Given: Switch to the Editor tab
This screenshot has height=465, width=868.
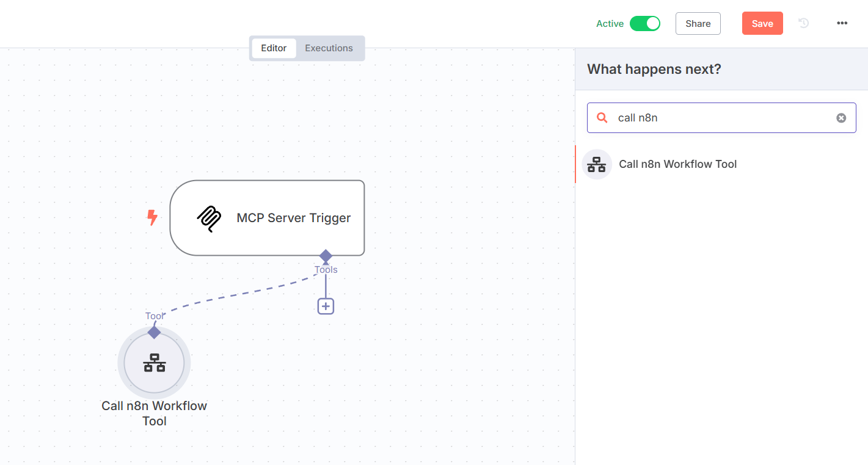Looking at the screenshot, I should 274,48.
